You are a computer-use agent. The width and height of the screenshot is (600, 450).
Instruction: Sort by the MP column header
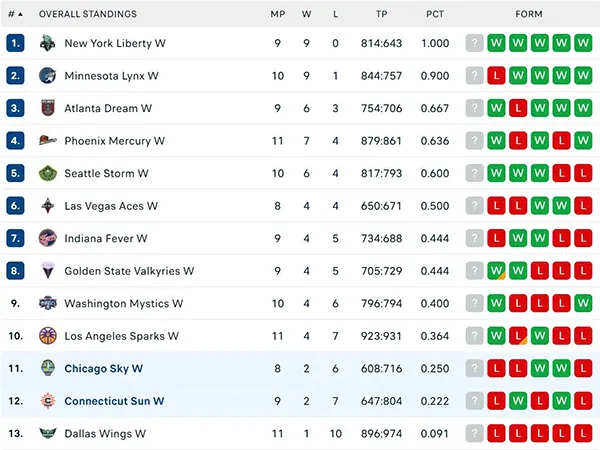[278, 14]
